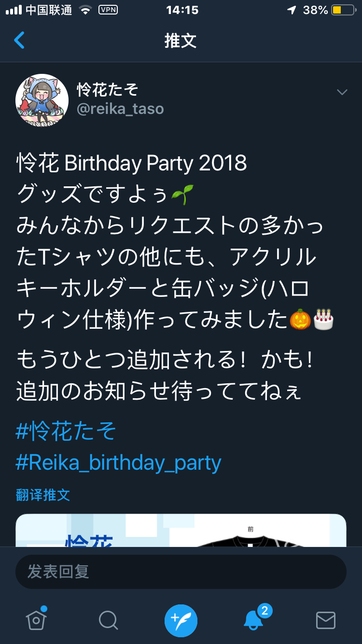
Task: Open the #怜花たそ hashtag
Action: [x=66, y=431]
